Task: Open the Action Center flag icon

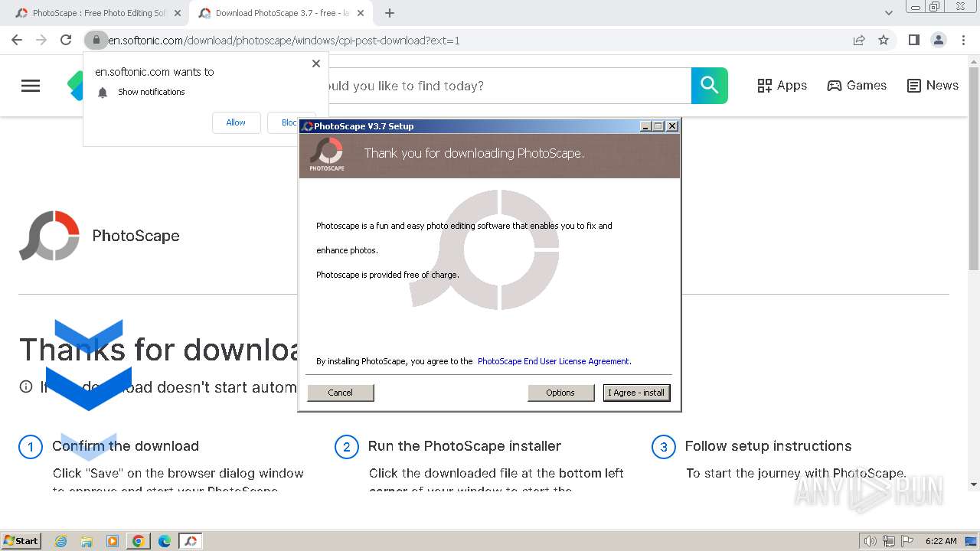Action: (906, 541)
